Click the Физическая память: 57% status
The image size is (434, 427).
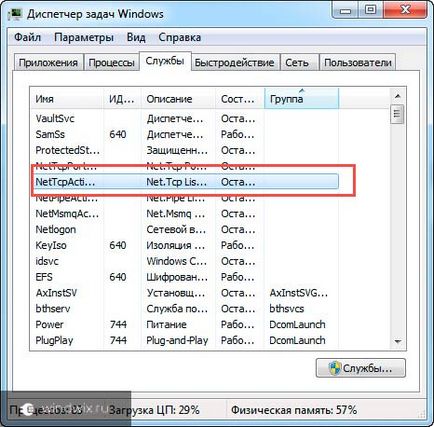tap(294, 410)
